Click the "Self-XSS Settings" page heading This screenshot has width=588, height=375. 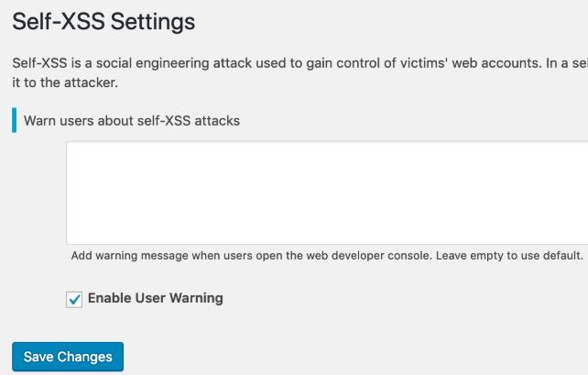[x=104, y=20]
